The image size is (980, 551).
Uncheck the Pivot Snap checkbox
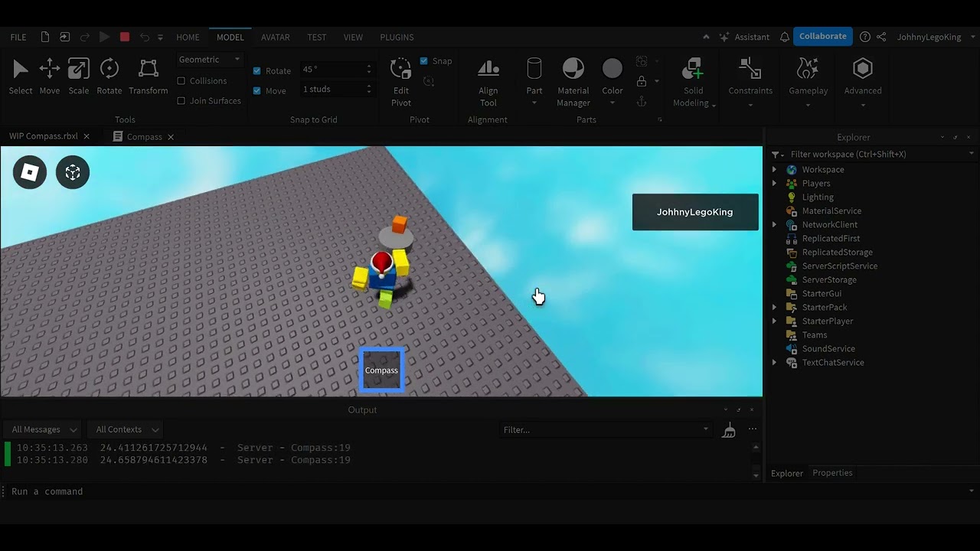(x=424, y=61)
